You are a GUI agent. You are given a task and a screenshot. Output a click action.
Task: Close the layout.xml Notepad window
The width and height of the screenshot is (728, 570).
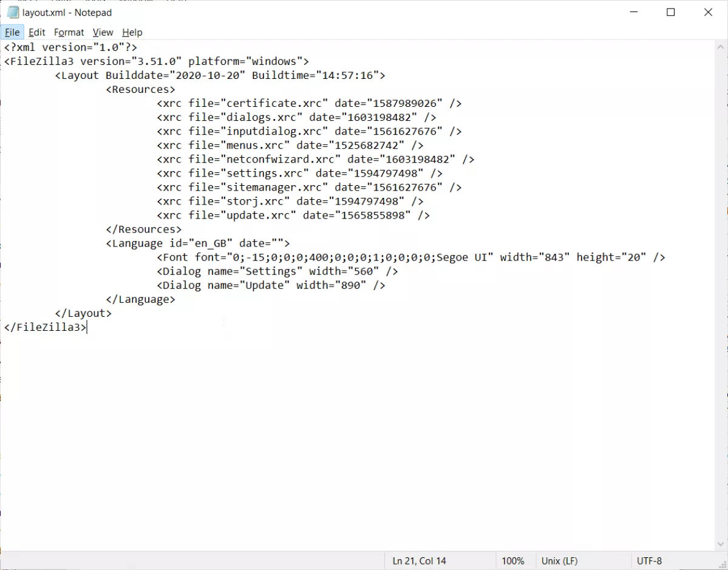tap(708, 13)
